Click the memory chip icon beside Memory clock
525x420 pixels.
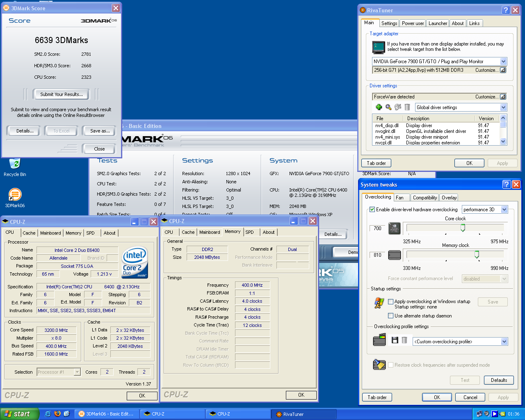(x=395, y=255)
